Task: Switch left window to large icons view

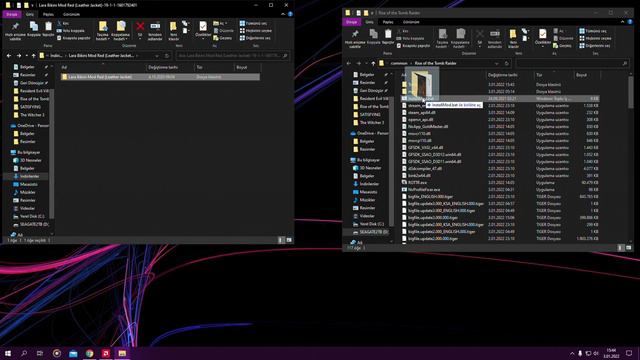Action: (x=289, y=240)
